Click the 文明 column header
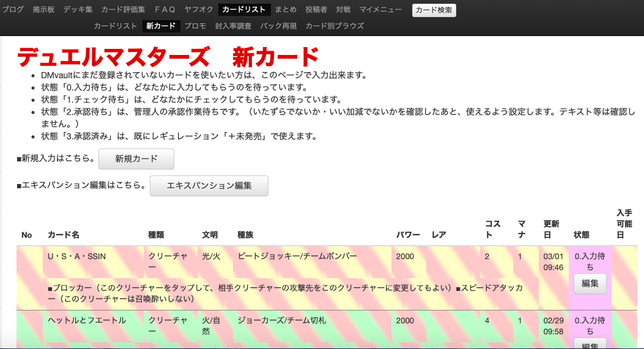Screen dimensions: 644x349 tap(209, 235)
